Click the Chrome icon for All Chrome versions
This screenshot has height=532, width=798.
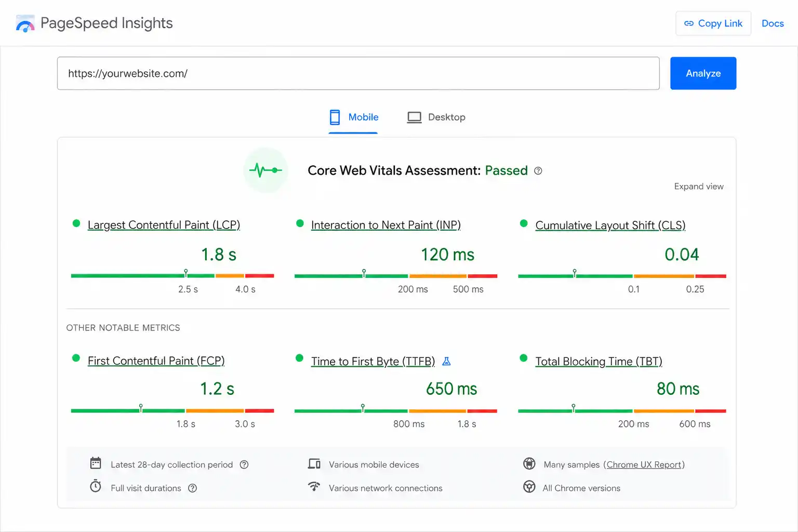click(x=529, y=487)
